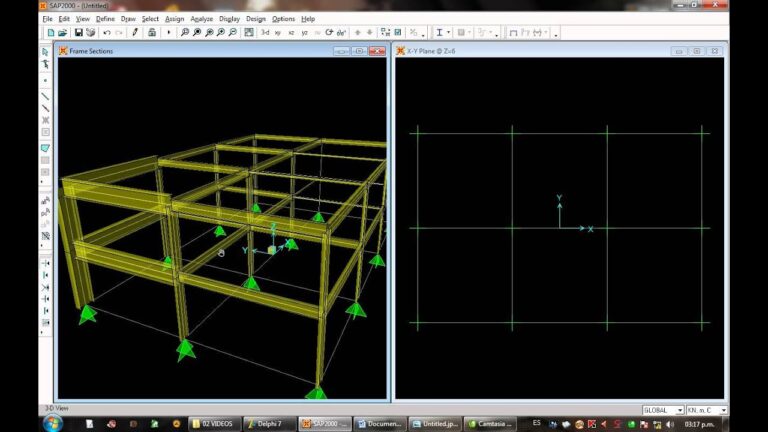The image size is (768, 432).
Task: Click the Zoom In One Step magnifier
Action: point(221,33)
